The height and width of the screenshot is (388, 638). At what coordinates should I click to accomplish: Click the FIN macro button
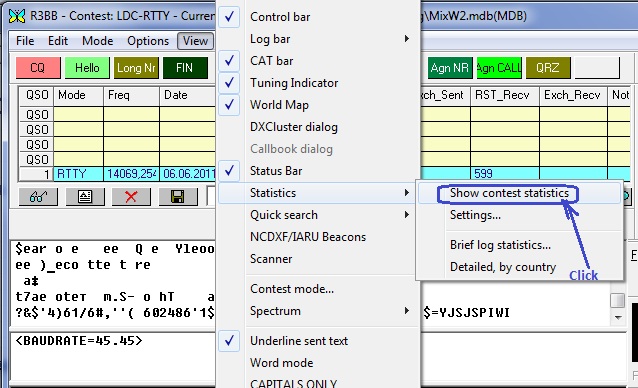click(x=185, y=68)
